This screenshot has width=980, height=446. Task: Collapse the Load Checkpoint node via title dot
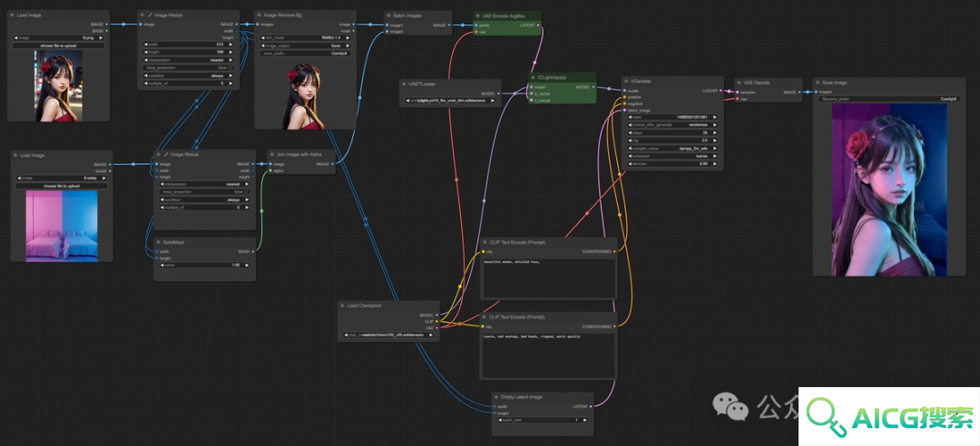tap(342, 305)
